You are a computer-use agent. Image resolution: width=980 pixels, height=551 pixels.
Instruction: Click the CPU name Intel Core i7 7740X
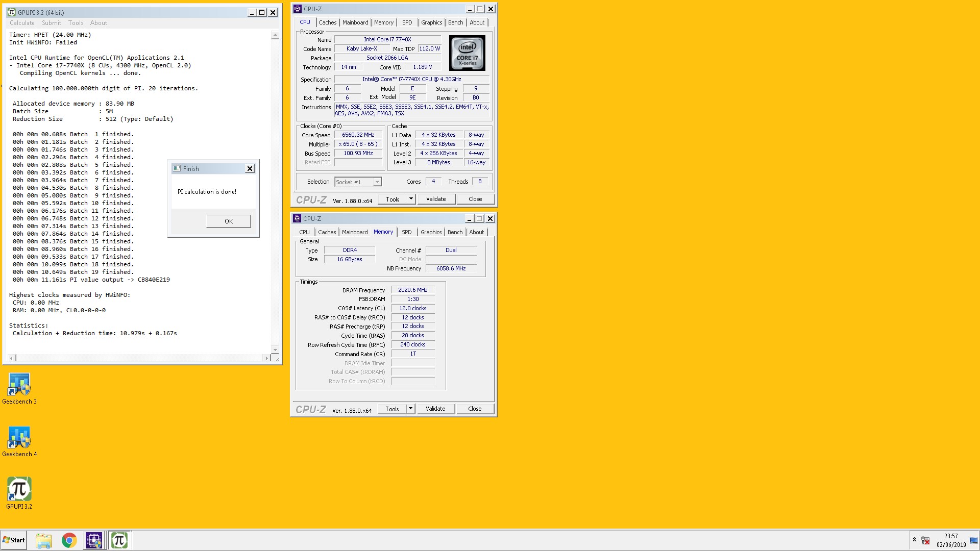387,39
